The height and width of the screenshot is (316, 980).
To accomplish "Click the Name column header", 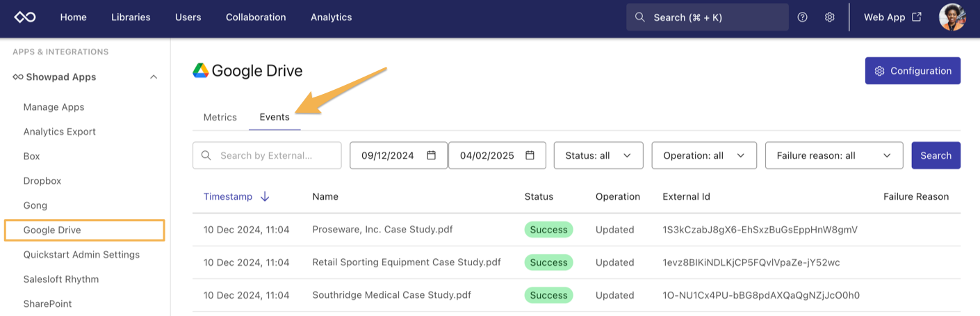I will click(325, 196).
